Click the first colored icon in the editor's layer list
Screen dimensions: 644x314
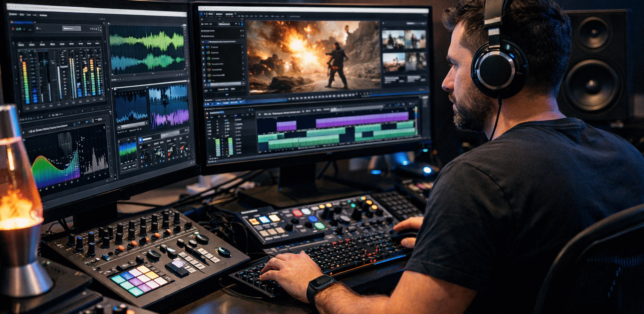pyautogui.click(x=208, y=48)
